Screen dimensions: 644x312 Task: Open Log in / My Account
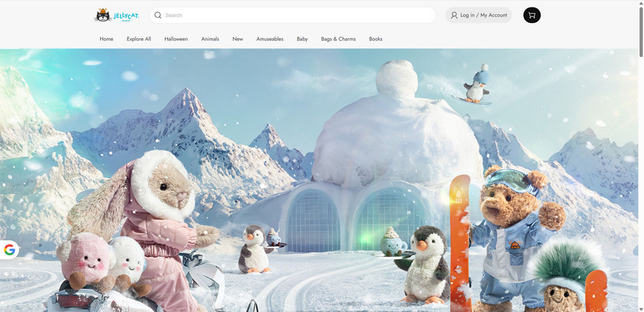tap(479, 15)
